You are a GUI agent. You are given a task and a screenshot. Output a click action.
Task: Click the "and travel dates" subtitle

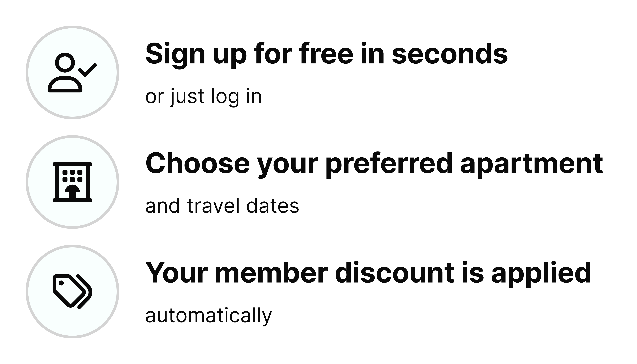tap(222, 206)
